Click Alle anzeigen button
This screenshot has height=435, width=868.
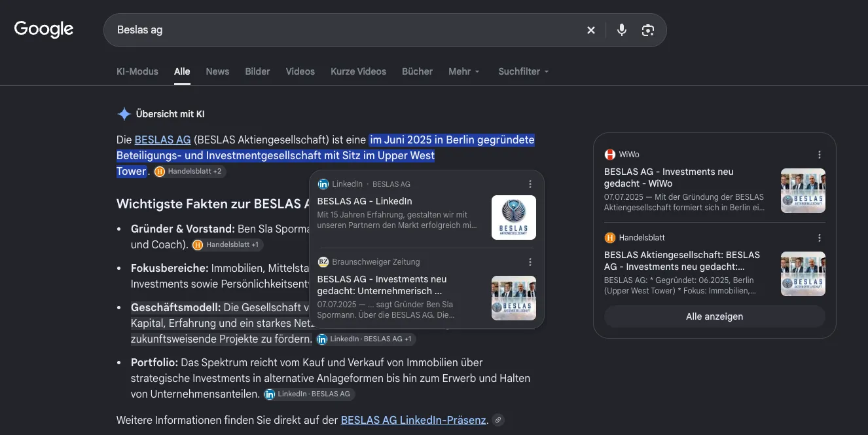714,316
